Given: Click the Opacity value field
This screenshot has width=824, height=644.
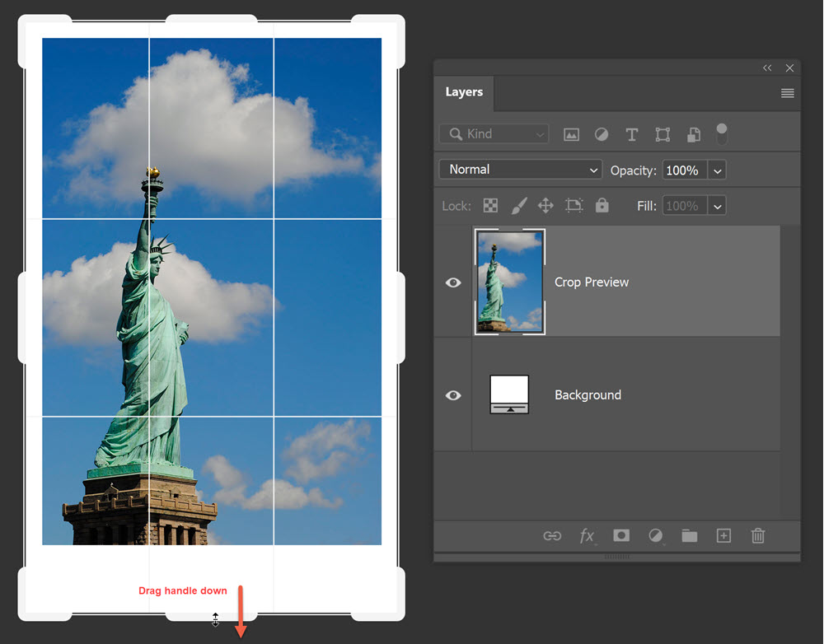Looking at the screenshot, I should click(686, 170).
